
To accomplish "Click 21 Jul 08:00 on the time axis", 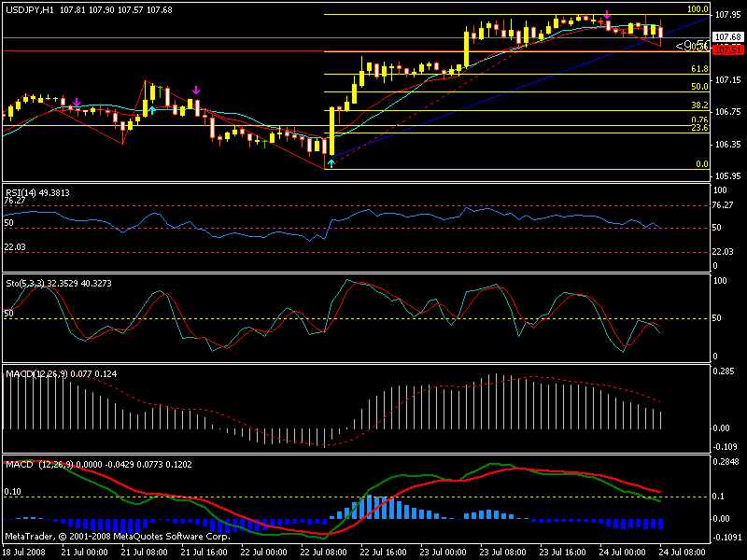I will coord(145,553).
